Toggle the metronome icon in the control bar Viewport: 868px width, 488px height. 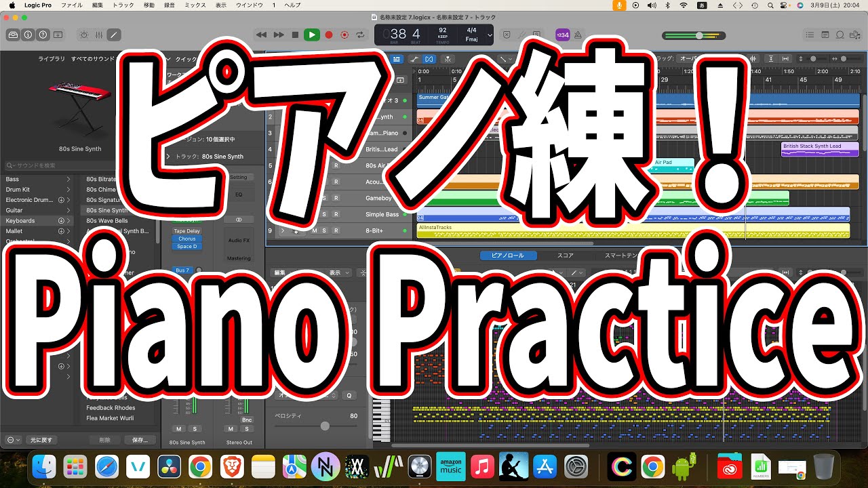(x=577, y=35)
